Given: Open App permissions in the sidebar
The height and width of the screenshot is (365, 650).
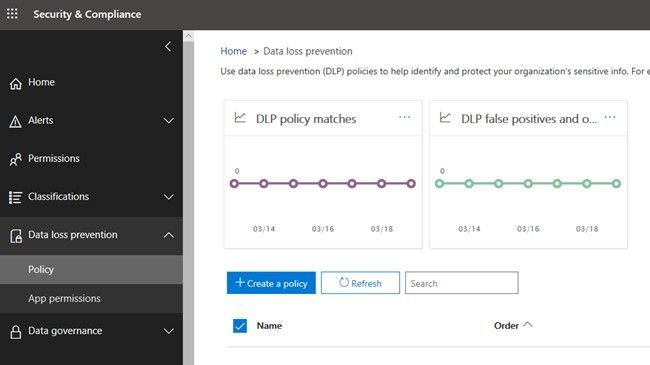Looking at the screenshot, I should 91,299.
